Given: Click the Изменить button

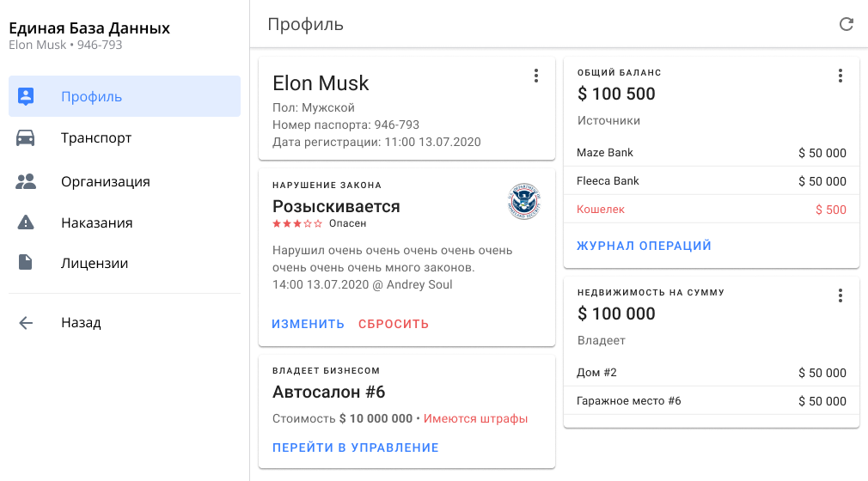Looking at the screenshot, I should pos(309,324).
